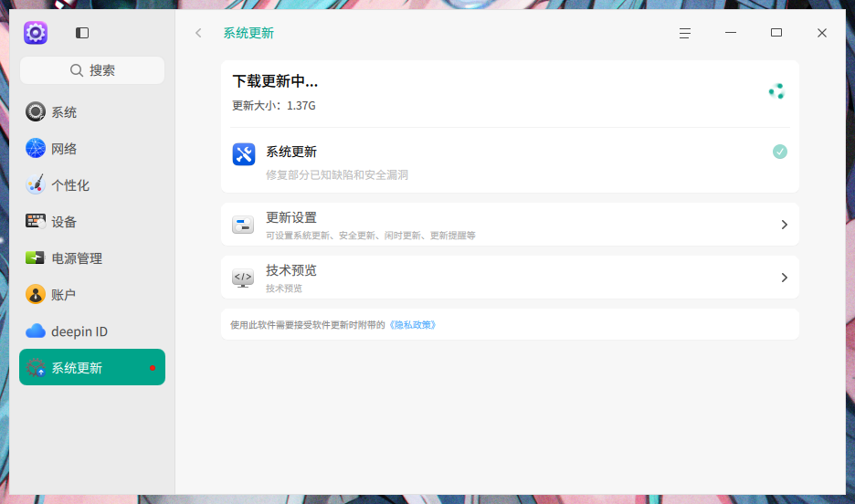Click the red notification dot on 系统更新
Viewport: 855px width, 504px height.
click(153, 368)
